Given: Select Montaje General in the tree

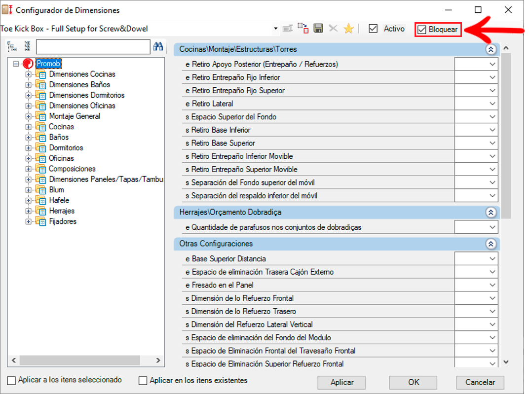Looking at the screenshot, I should [x=75, y=116].
